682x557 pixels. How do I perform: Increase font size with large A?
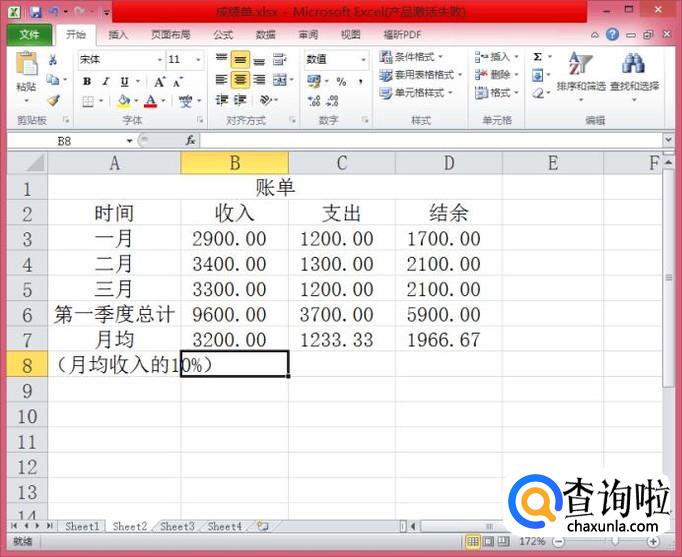tap(159, 81)
